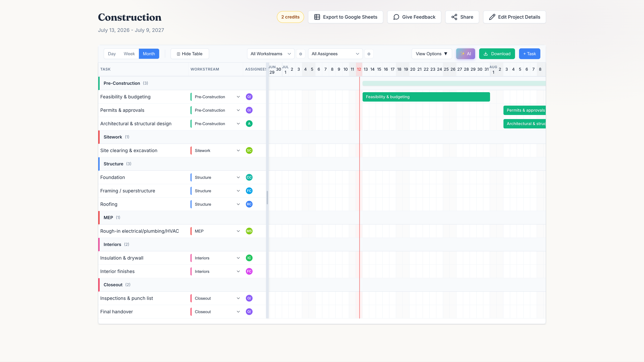Click the workstream filter settings gear
Screen dimensions: 644x362
(301, 54)
